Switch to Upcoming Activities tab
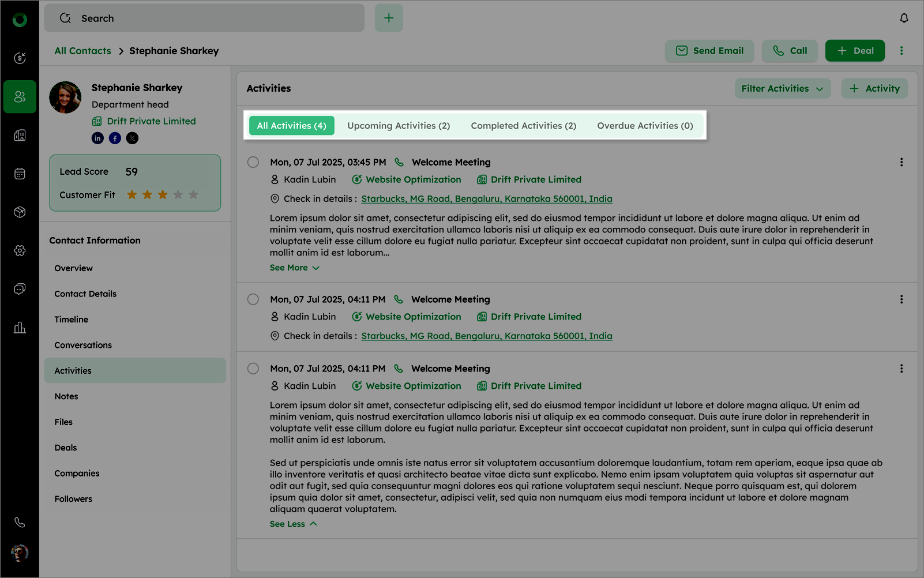The height and width of the screenshot is (578, 924). 399,126
